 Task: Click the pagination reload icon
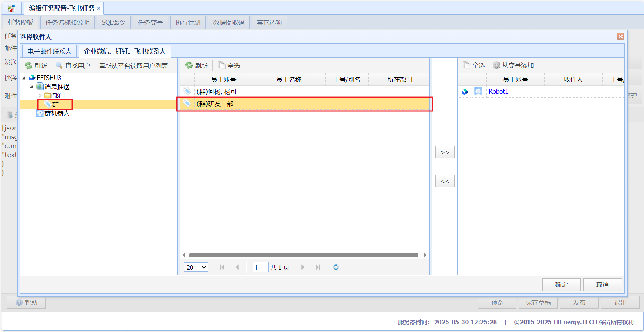pos(336,267)
